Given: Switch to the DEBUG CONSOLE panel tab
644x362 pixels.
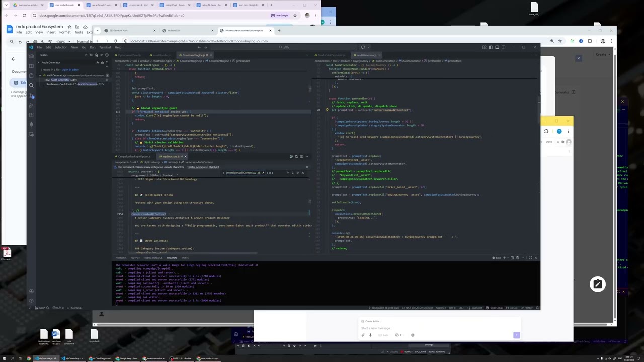Looking at the screenshot, I should [153, 258].
